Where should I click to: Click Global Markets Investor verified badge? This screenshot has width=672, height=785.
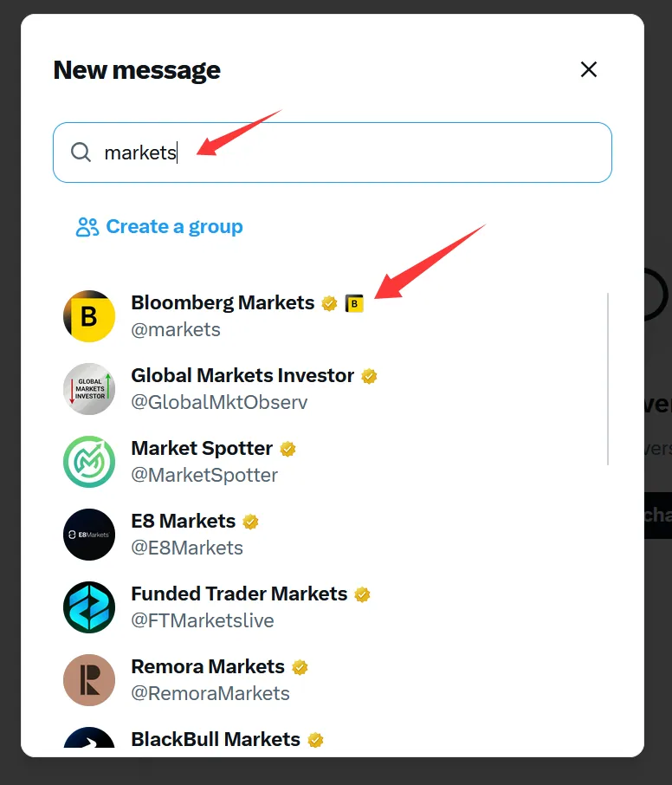point(369,376)
